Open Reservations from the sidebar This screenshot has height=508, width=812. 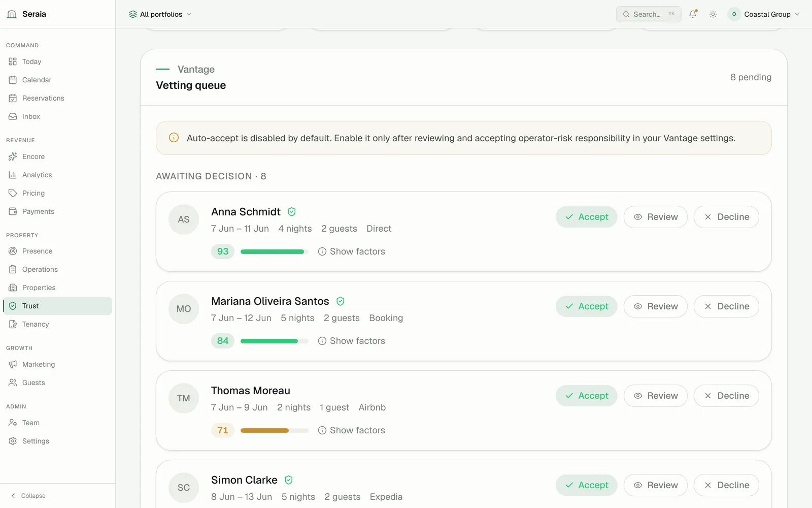pyautogui.click(x=57, y=98)
